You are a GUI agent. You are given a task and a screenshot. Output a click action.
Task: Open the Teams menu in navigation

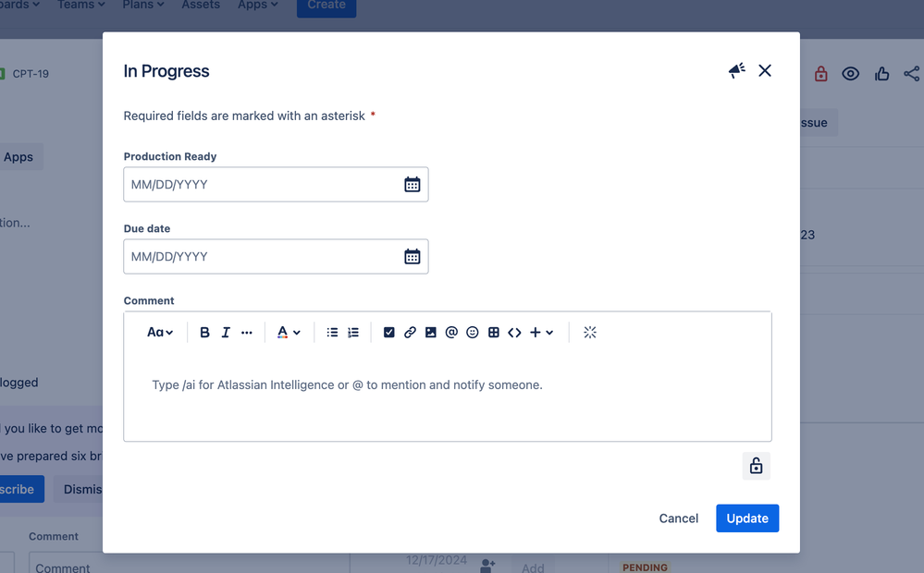(x=81, y=5)
